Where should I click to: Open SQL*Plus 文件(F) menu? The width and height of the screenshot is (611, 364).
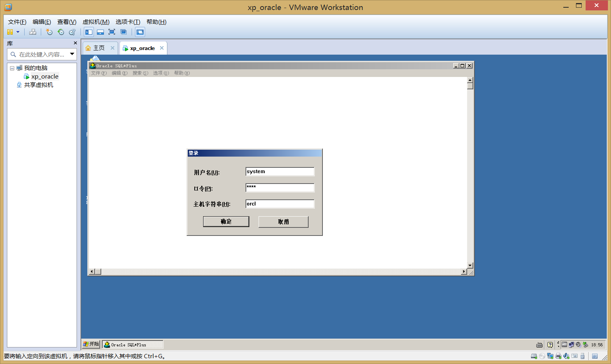pyautogui.click(x=99, y=73)
